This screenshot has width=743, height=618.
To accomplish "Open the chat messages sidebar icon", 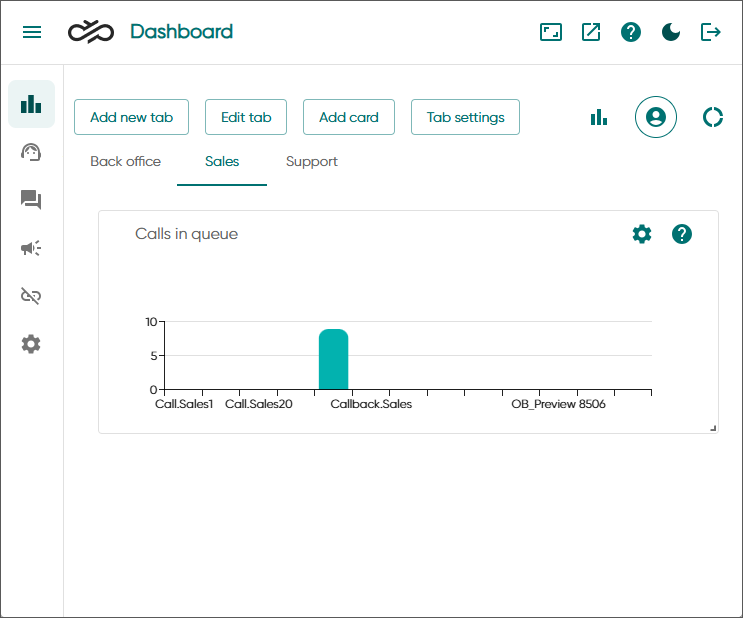I will (x=31, y=200).
